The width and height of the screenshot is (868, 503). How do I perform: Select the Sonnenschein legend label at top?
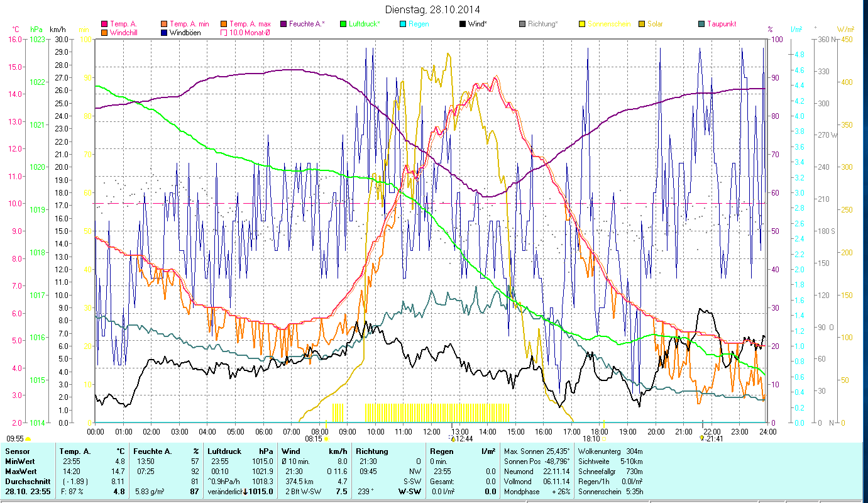[x=610, y=24]
